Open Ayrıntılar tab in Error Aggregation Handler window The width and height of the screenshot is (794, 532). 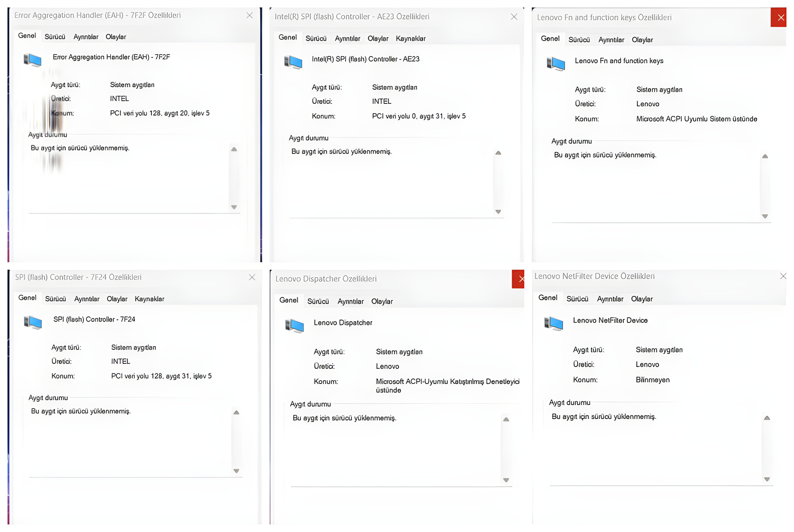coord(86,37)
